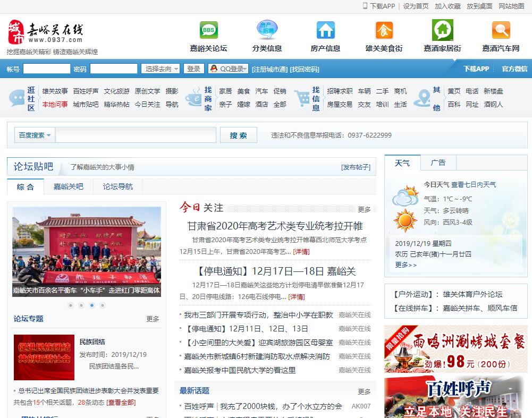The height and width of the screenshot is (418, 532).
Task: Click the 分类信息 chat bubble icon
Action: [x=267, y=30]
